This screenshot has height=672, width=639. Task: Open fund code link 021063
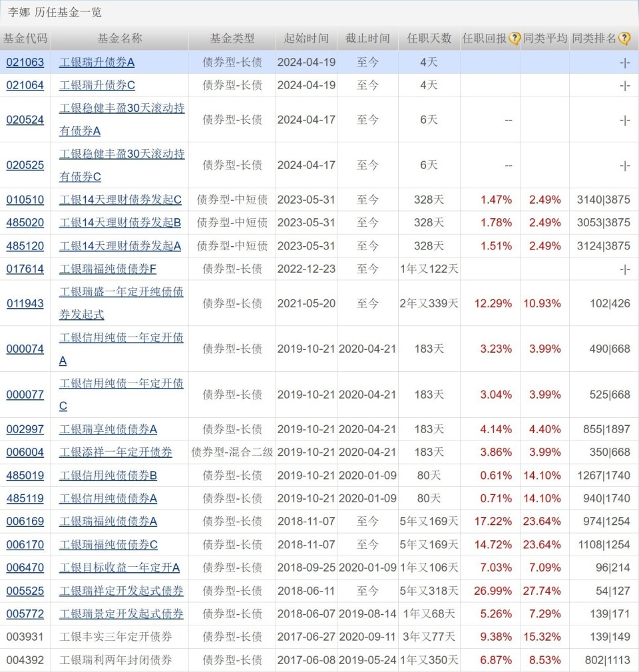point(25,62)
